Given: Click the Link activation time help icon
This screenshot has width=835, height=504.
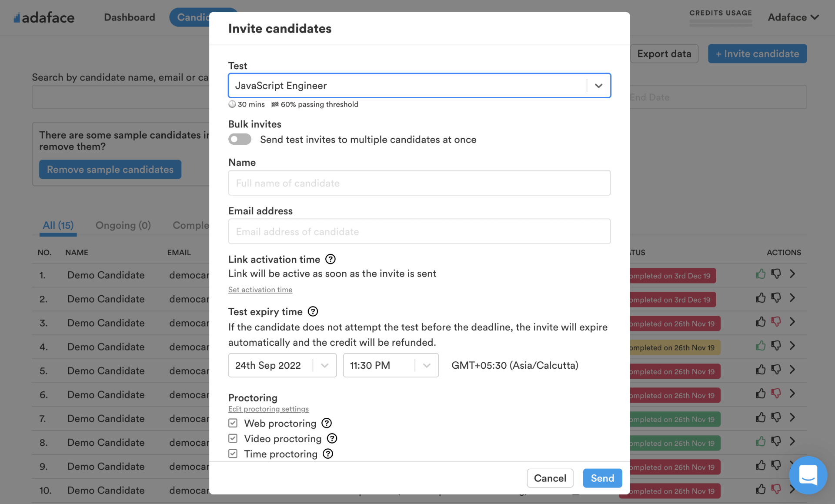Looking at the screenshot, I should (331, 259).
